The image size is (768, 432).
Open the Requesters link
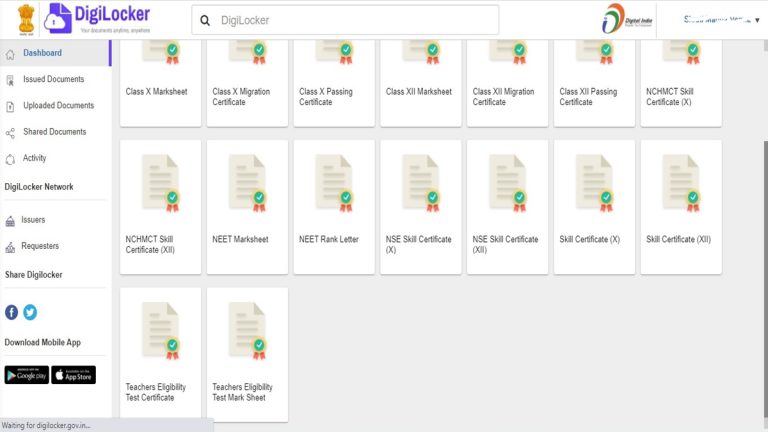[x=40, y=246]
